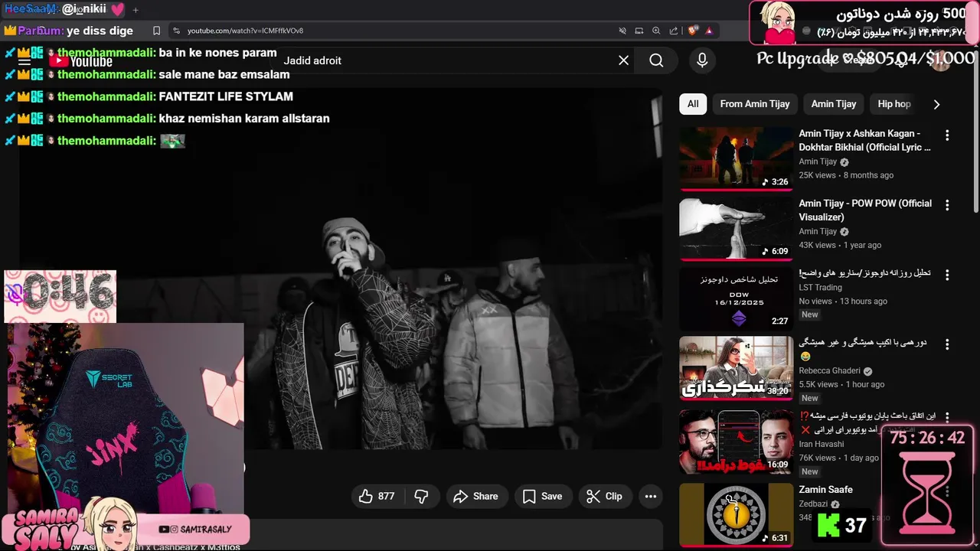This screenshot has height=551, width=980.
Task: Click the zoom magnifier icon in address bar
Action: click(x=656, y=31)
